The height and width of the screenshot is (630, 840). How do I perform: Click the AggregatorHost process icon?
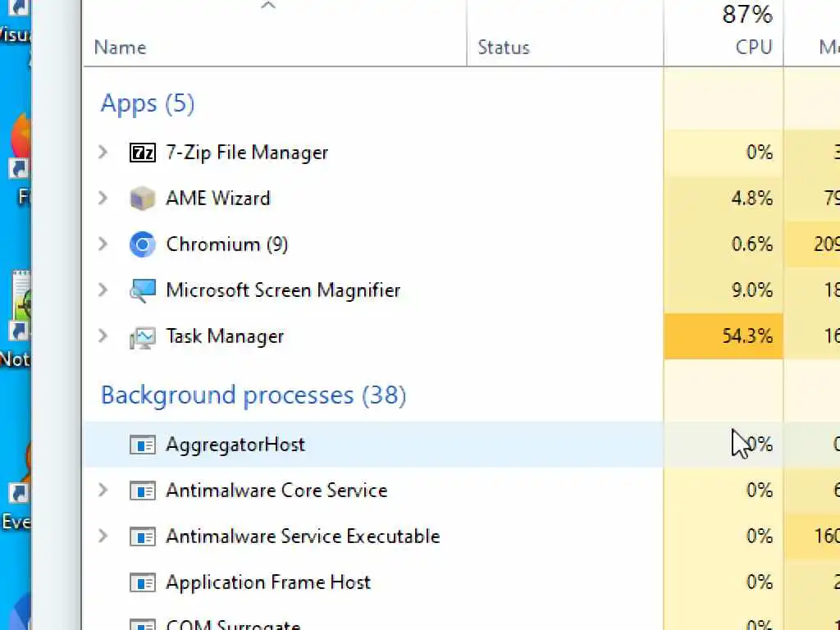coord(143,445)
